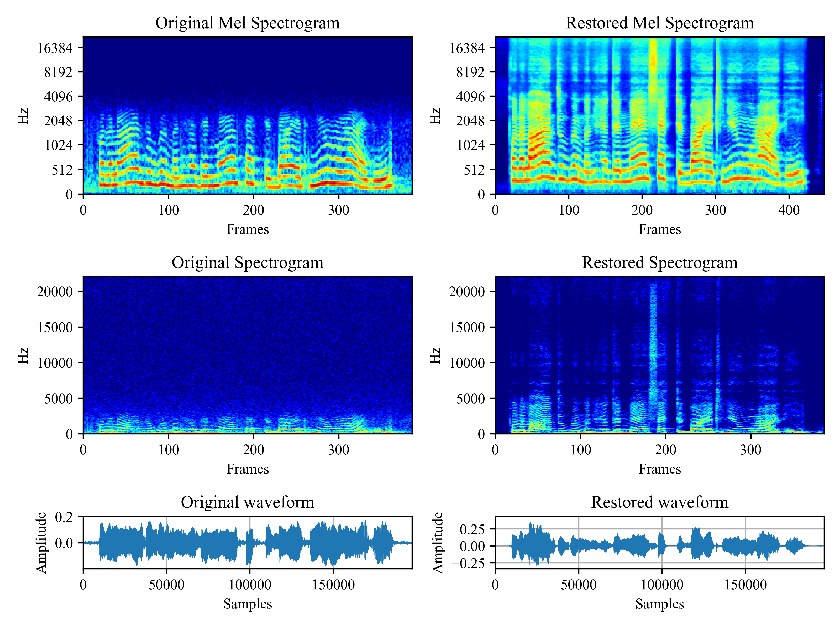Click '0.2' amplitude tick on Original waveform
Screen dimensions: 840x630
[x=64, y=517]
